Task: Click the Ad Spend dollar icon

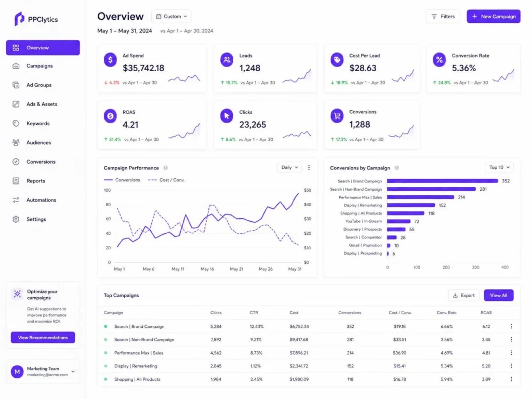Action: pos(110,60)
